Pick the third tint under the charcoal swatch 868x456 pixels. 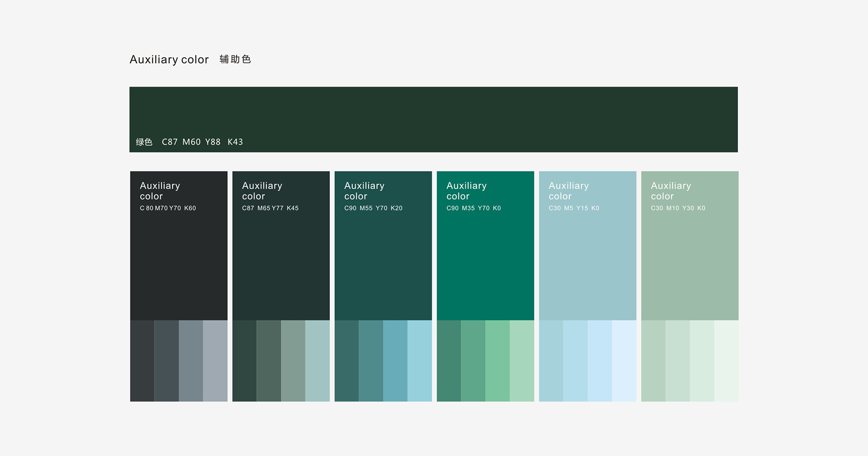pos(191,361)
